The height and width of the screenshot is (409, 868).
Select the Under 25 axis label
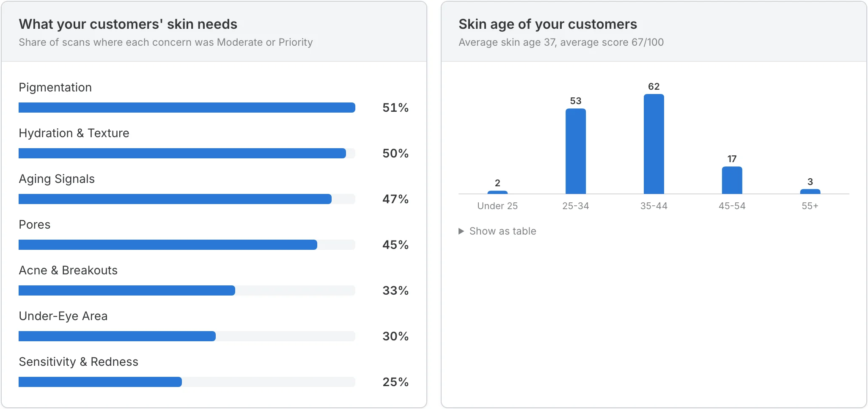pyautogui.click(x=497, y=206)
